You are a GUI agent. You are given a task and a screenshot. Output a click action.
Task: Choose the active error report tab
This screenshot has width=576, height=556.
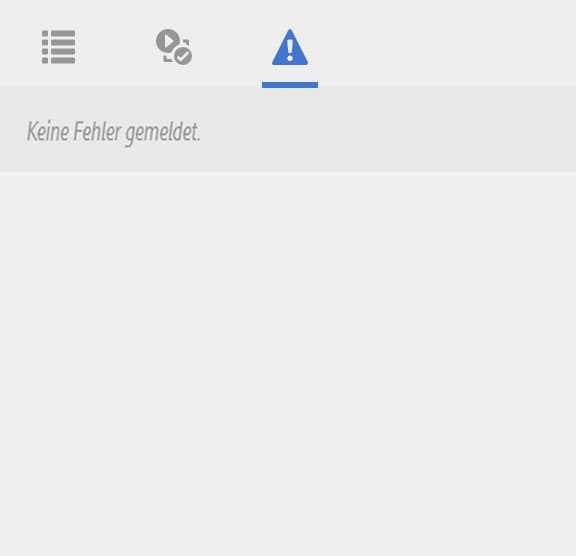290,47
